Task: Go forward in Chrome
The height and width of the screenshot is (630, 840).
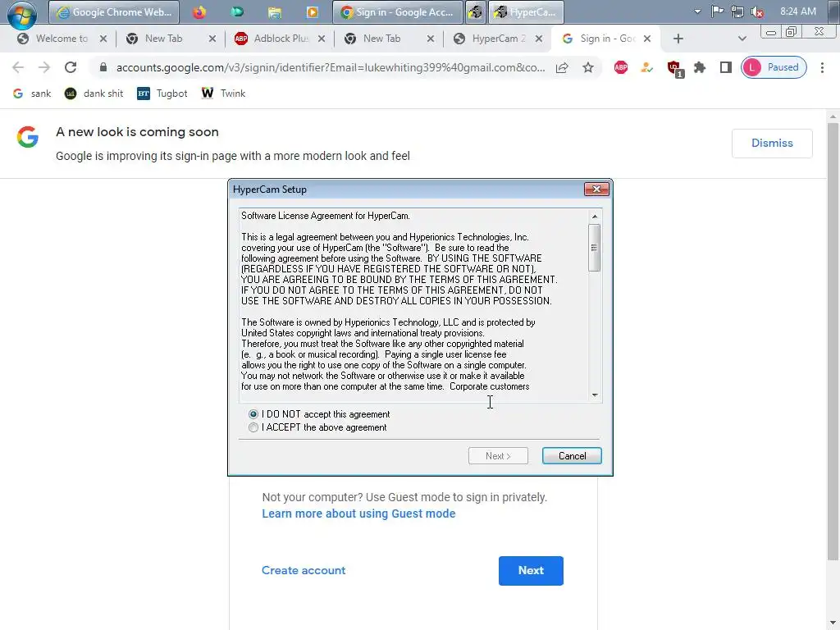Action: [x=44, y=67]
